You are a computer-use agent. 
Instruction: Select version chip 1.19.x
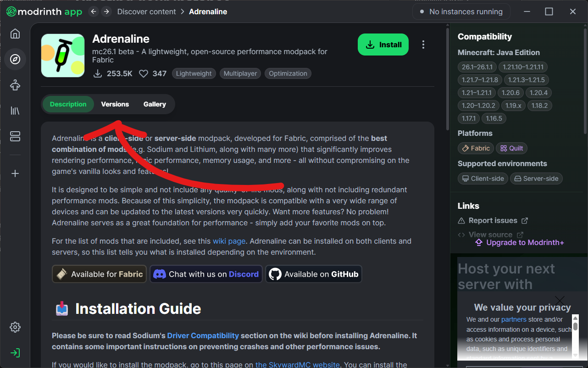513,106
